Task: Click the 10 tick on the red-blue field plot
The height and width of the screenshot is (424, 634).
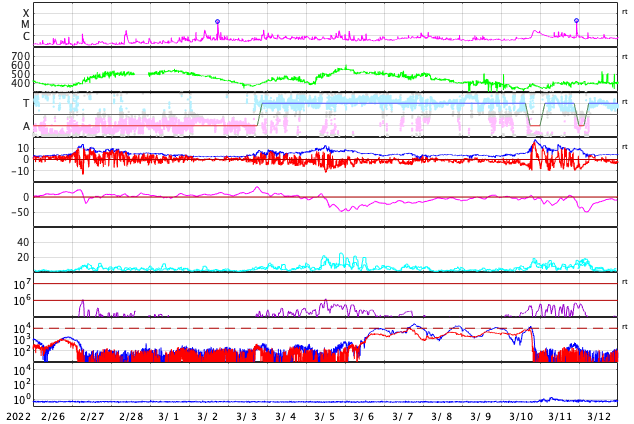Action: click(24, 148)
